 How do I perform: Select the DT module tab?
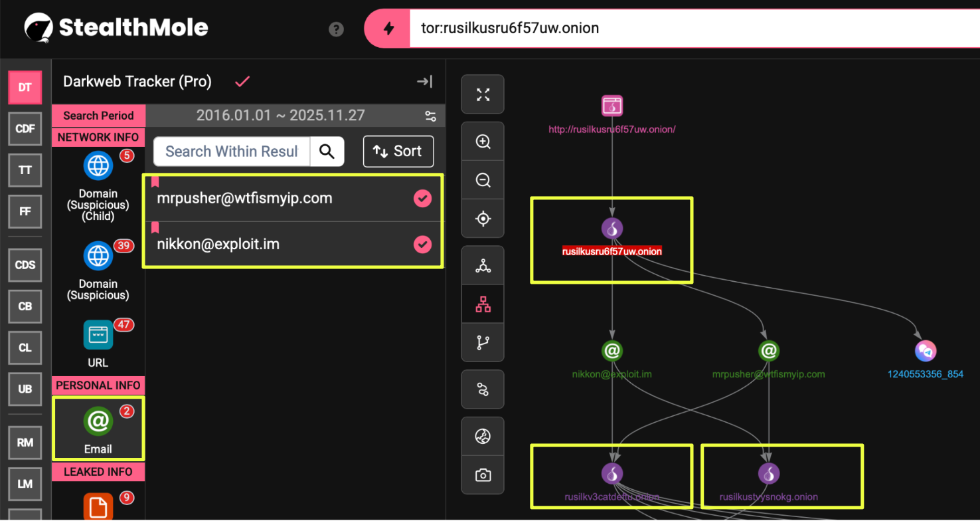tap(25, 88)
